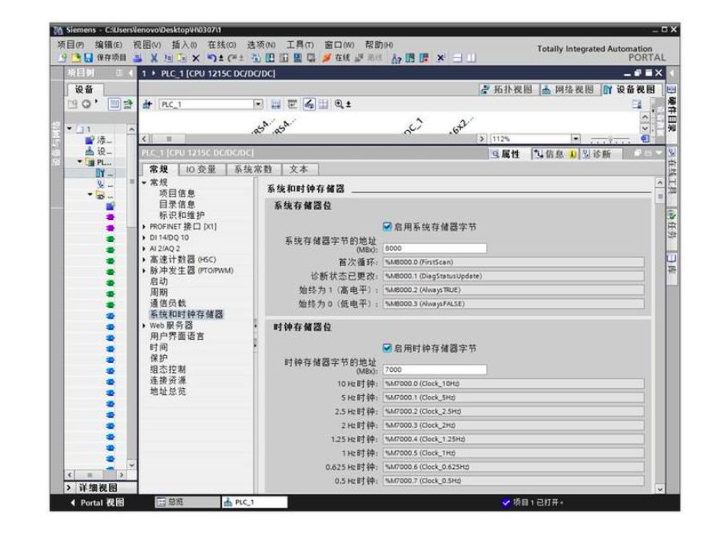Screen dimensions: 727x539
Task: Click the Go offline 离线 icon
Action: [369, 58]
